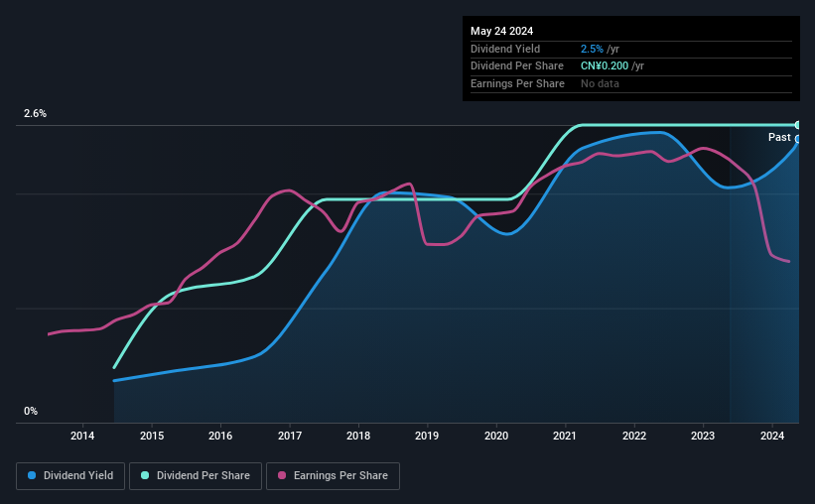This screenshot has height=504, width=815.
Task: Click the 2.5% Dividend Yield value in tooltip
Action: [x=592, y=49]
